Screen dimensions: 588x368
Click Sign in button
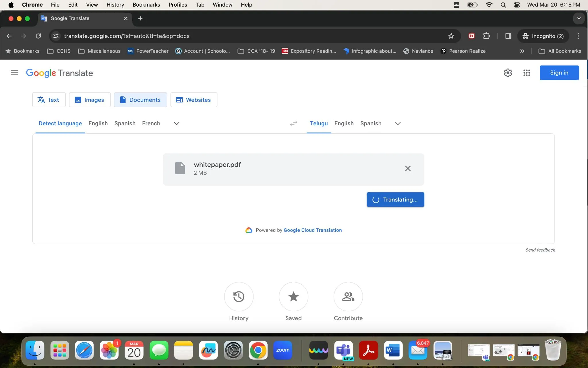(x=559, y=72)
